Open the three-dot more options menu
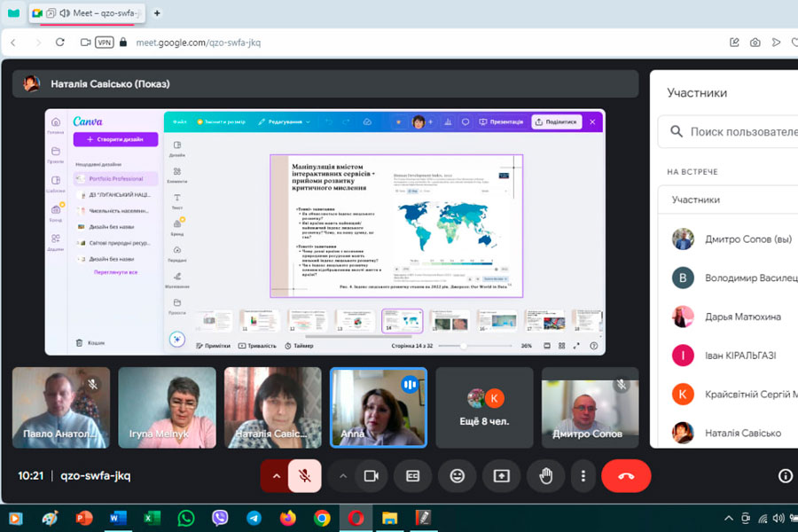Image resolution: width=798 pixels, height=532 pixels. 583,476
